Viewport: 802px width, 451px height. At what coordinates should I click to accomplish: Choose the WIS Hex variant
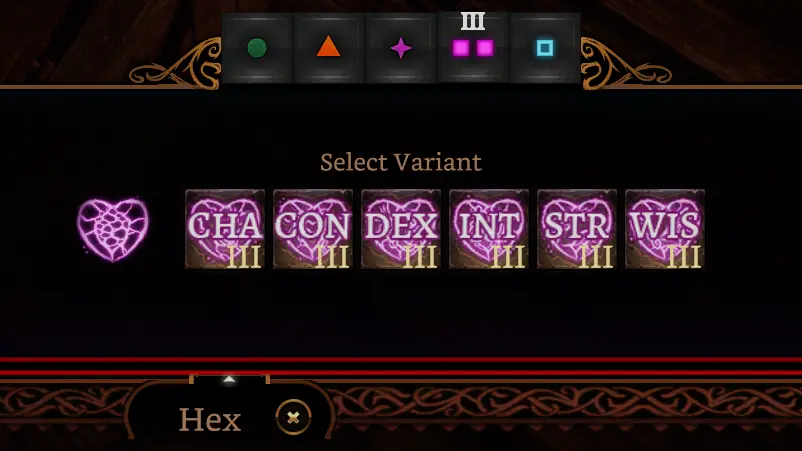coord(665,229)
